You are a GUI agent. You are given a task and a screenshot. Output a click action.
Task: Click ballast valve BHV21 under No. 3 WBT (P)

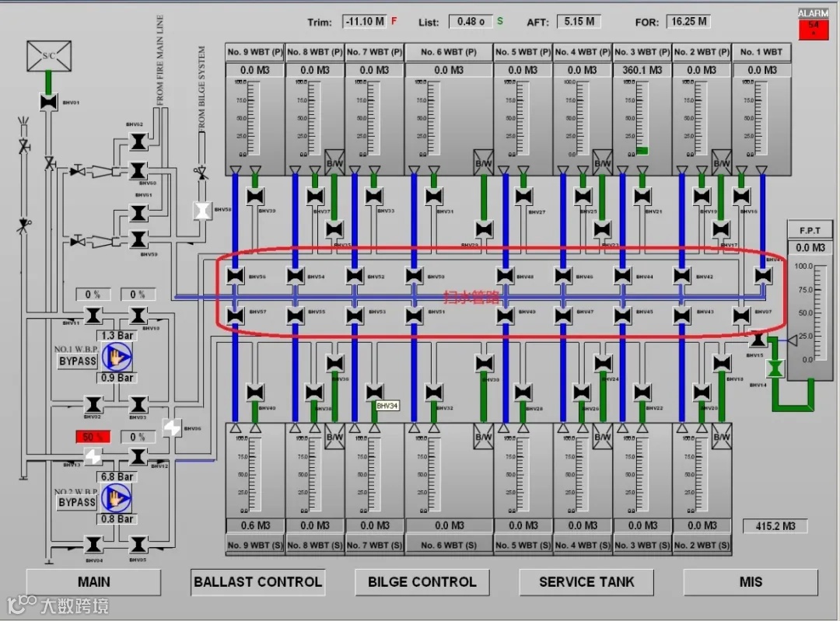642,196
